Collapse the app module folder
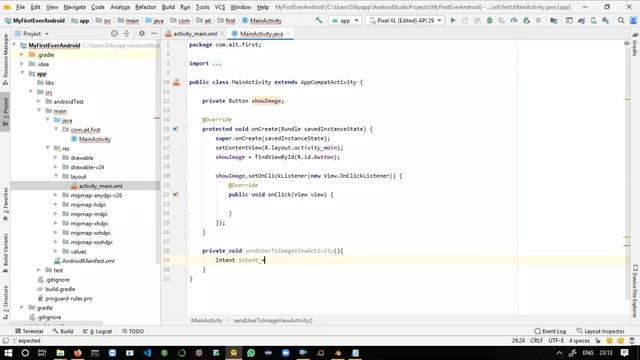This screenshot has width=640, height=360. pos(22,73)
